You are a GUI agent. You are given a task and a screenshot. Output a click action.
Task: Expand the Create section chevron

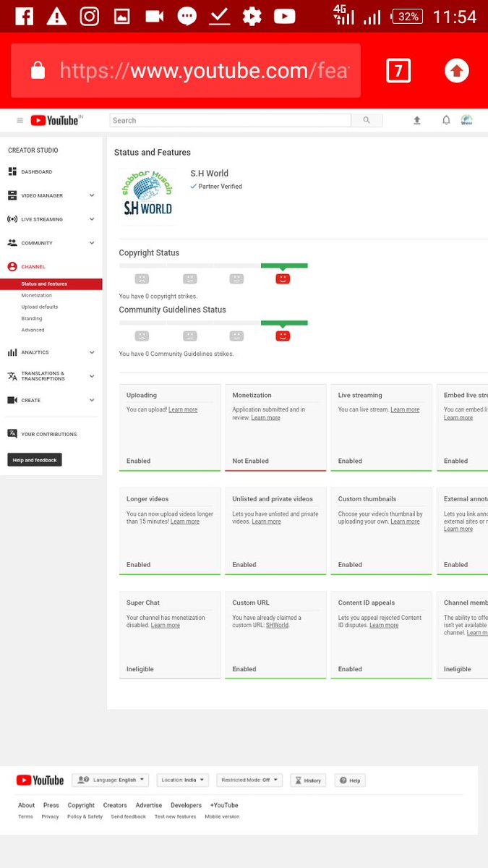tap(92, 400)
